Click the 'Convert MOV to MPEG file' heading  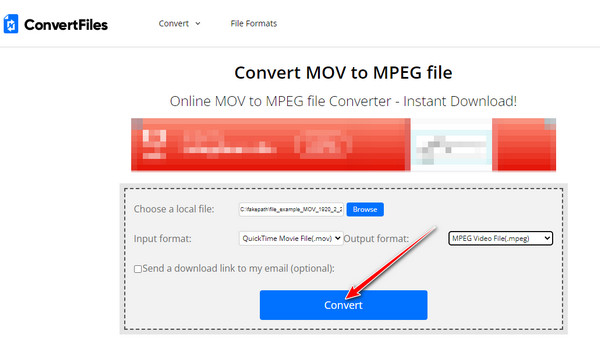343,73
